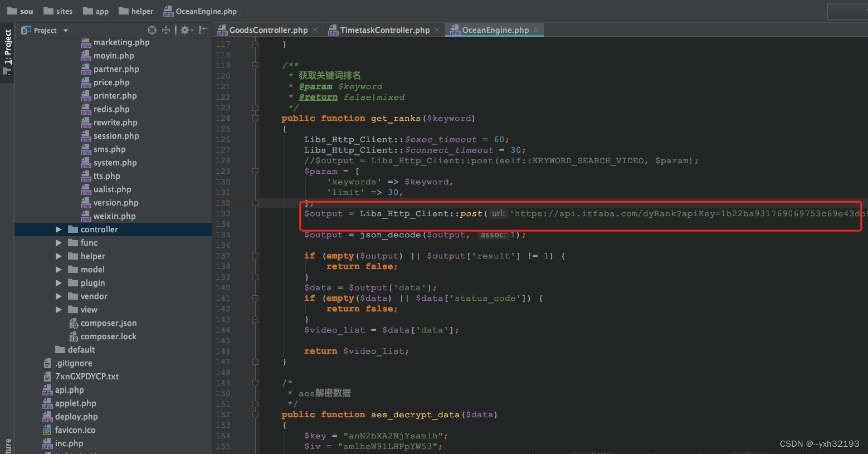This screenshot has width=868, height=454.
Task: Open inc.php file
Action: click(x=63, y=443)
